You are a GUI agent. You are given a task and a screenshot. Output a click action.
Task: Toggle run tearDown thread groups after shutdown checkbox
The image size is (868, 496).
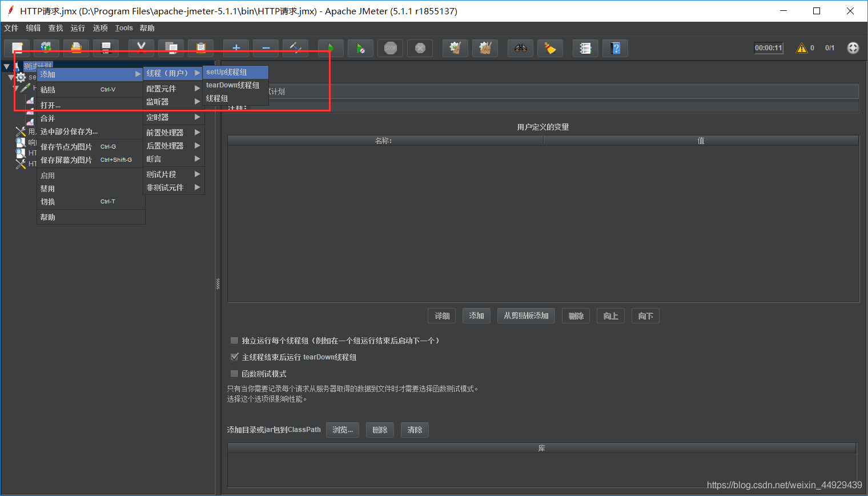click(x=234, y=357)
